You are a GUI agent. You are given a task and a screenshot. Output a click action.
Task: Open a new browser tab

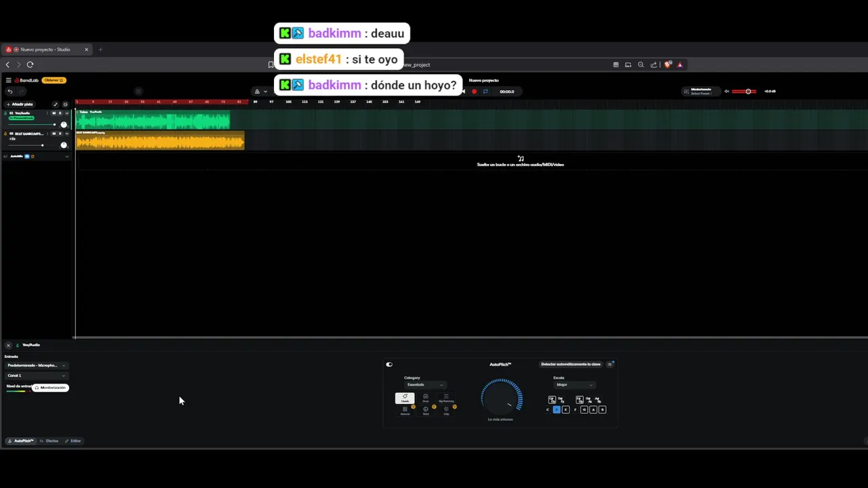click(x=100, y=49)
